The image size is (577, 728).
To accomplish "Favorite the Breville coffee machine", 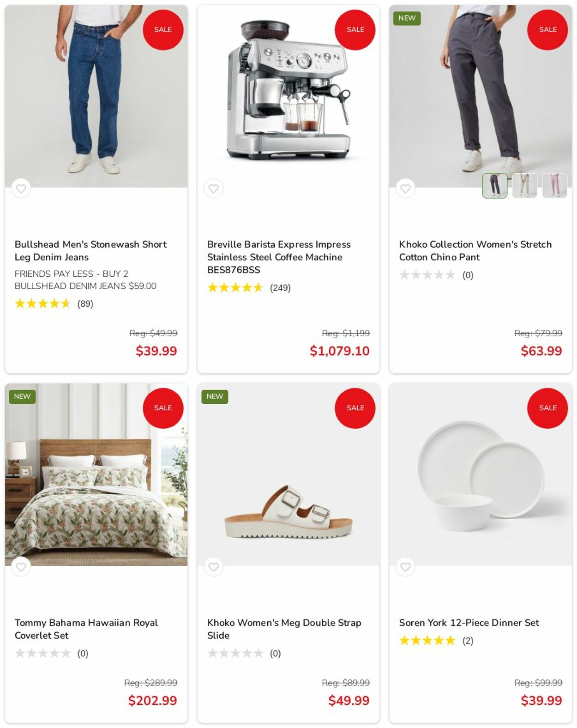I will (x=213, y=188).
